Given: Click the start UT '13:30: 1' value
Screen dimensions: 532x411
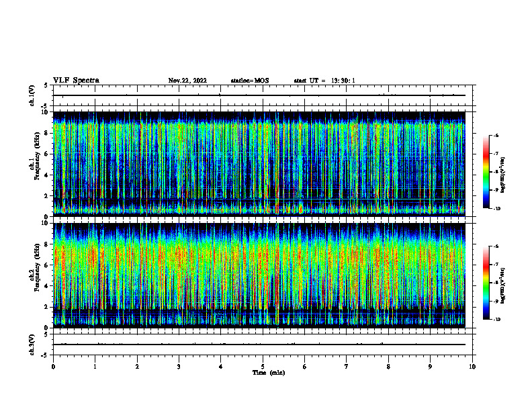Looking at the screenshot, I should pos(343,81).
